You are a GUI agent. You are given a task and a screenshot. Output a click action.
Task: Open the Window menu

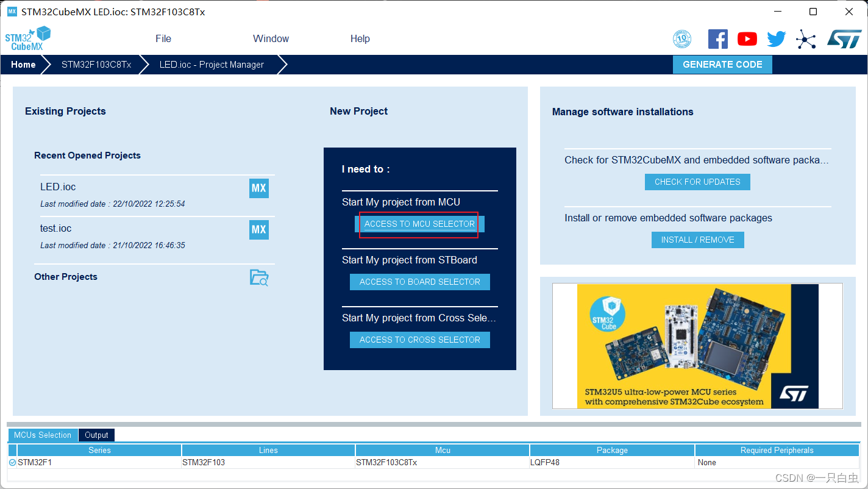point(271,38)
